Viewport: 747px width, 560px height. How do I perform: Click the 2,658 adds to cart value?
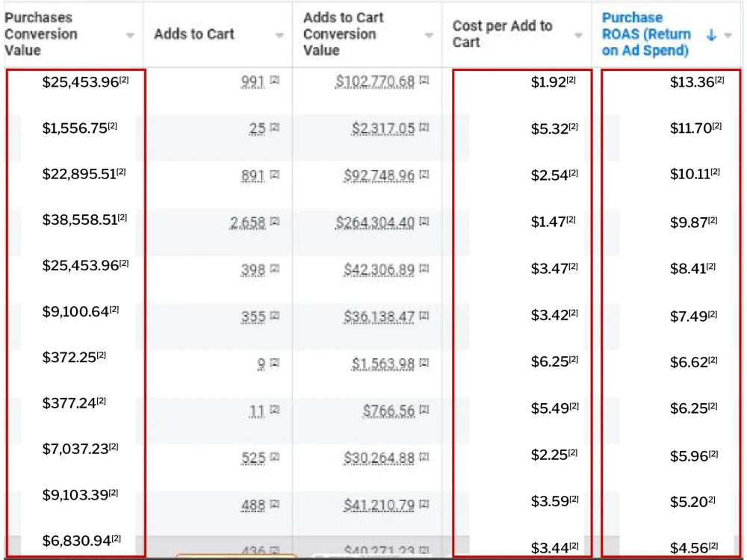click(x=248, y=223)
